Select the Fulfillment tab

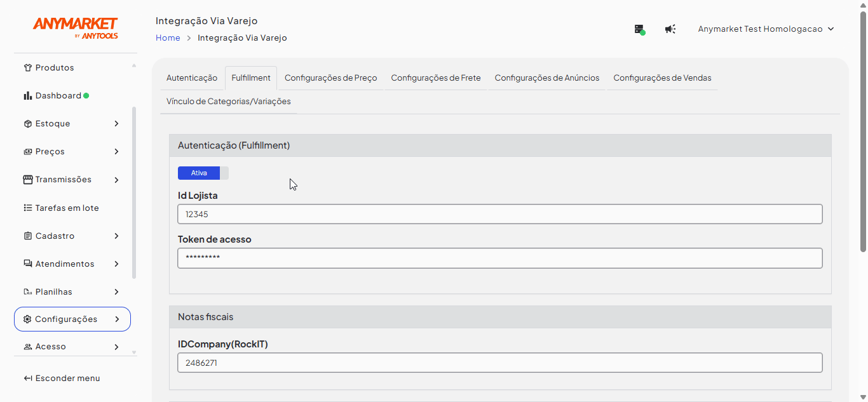tap(251, 78)
